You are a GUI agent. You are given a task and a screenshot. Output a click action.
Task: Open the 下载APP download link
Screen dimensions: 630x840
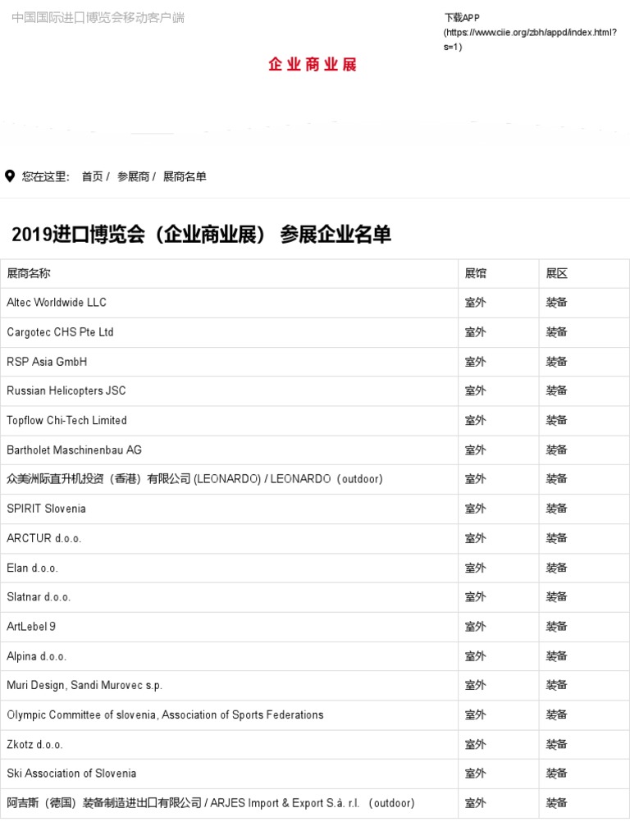click(530, 32)
